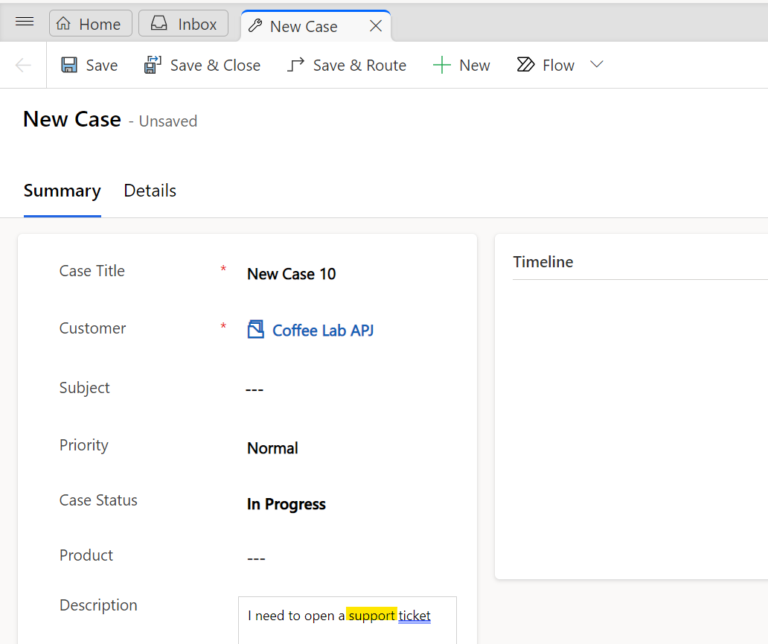Click the Customer field label
Viewport: 768px width, 644px height.
pyautogui.click(x=93, y=328)
